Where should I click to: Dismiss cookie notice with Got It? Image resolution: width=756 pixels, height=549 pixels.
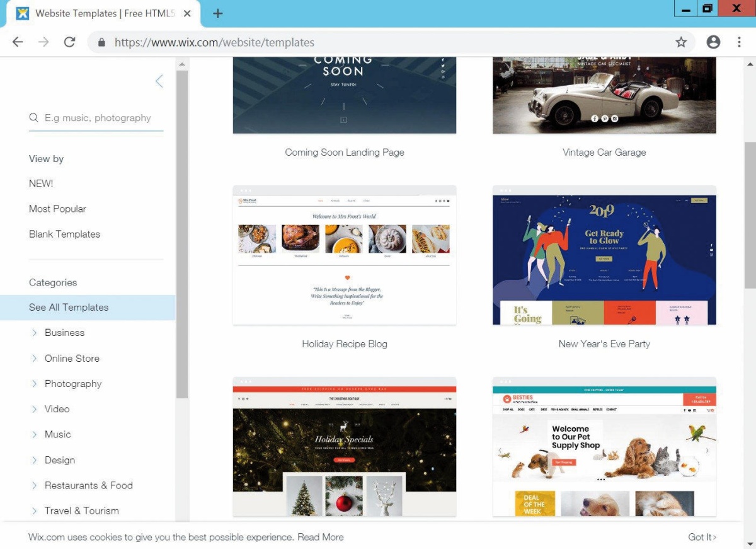(702, 537)
